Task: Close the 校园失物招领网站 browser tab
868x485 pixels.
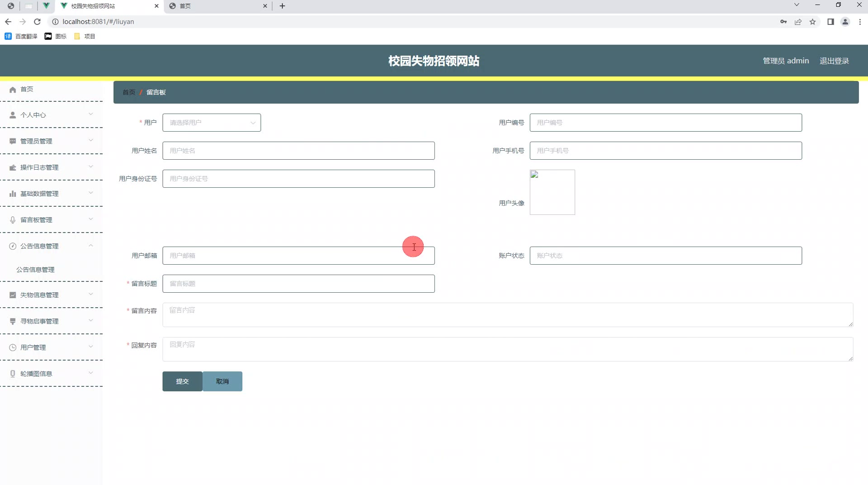Action: click(x=156, y=6)
